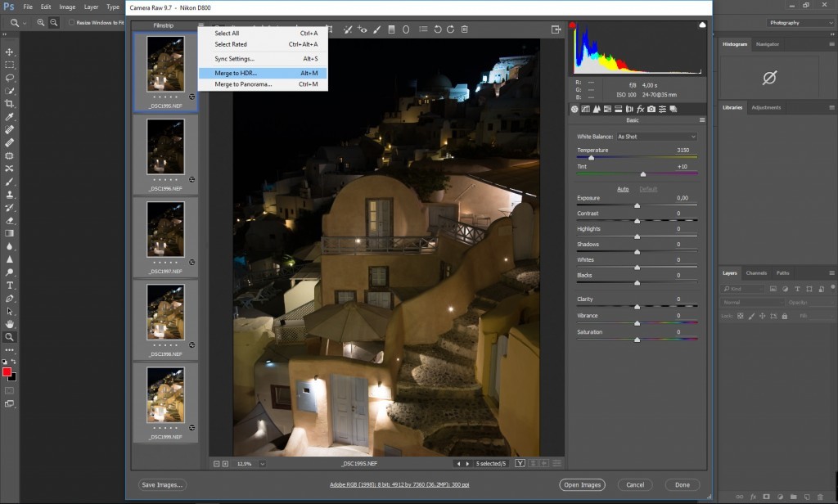The height and width of the screenshot is (504, 838).
Task: Click the trash icon to mark for deletion
Action: pyautogui.click(x=465, y=29)
